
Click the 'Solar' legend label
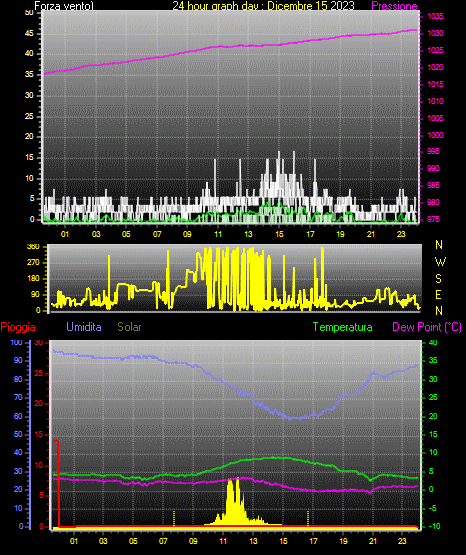pos(129,327)
